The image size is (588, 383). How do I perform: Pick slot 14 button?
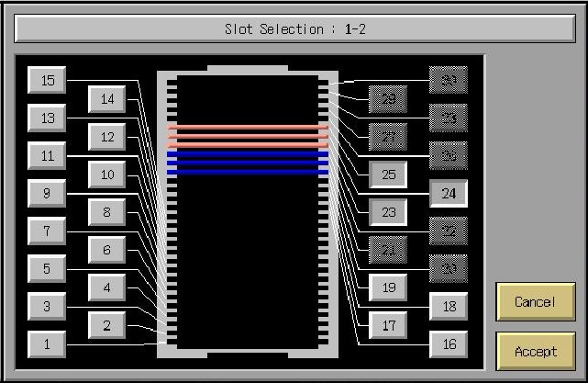(107, 99)
